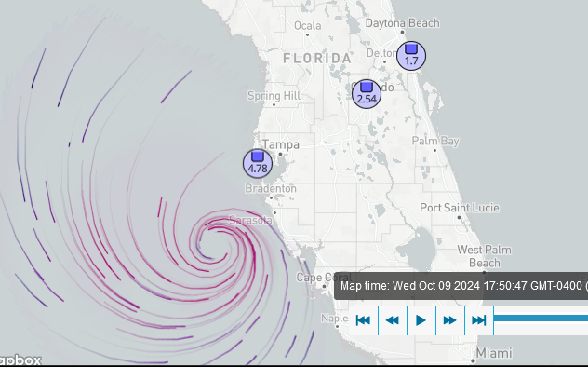Click the Tampa city label
Image resolution: width=588 pixels, height=367 pixels.
click(281, 144)
